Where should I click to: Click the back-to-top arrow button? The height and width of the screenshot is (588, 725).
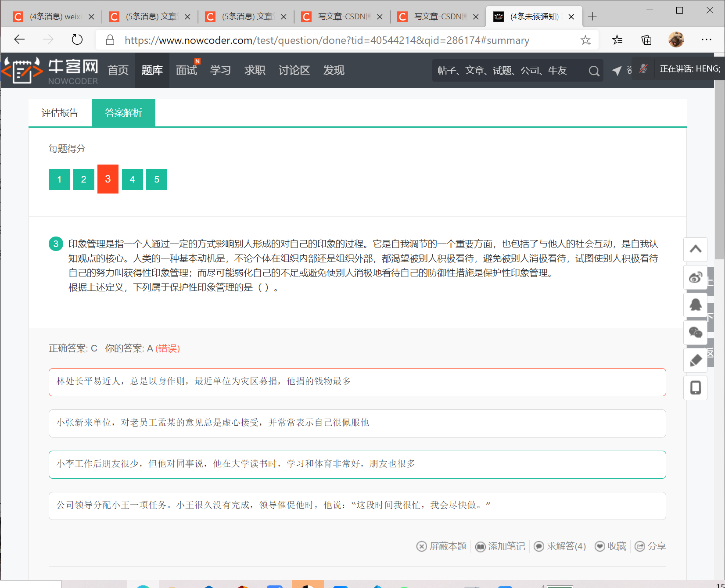[x=695, y=249]
